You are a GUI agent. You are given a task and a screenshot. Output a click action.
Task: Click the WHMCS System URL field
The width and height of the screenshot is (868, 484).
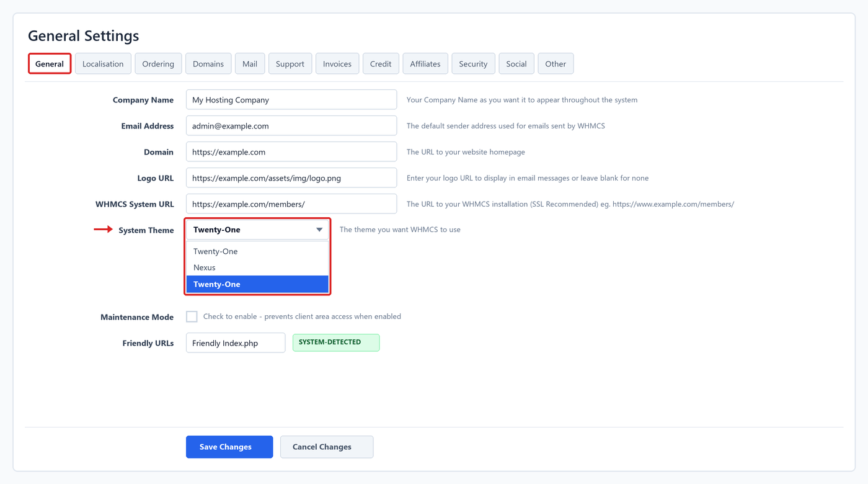pos(291,204)
